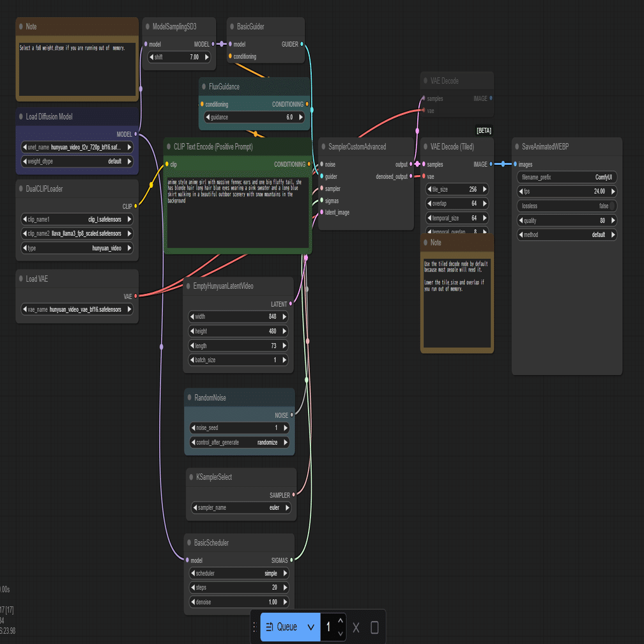
Task: Open the Queue options dropdown chevron
Action: pyautogui.click(x=311, y=627)
